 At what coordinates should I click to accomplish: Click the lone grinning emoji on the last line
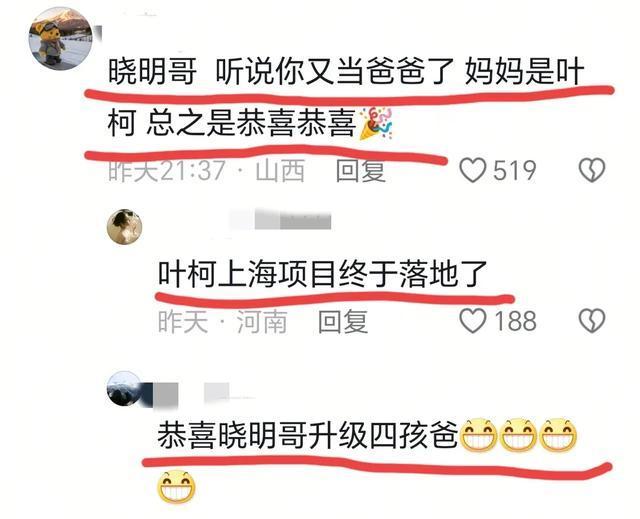pyautogui.click(x=176, y=486)
